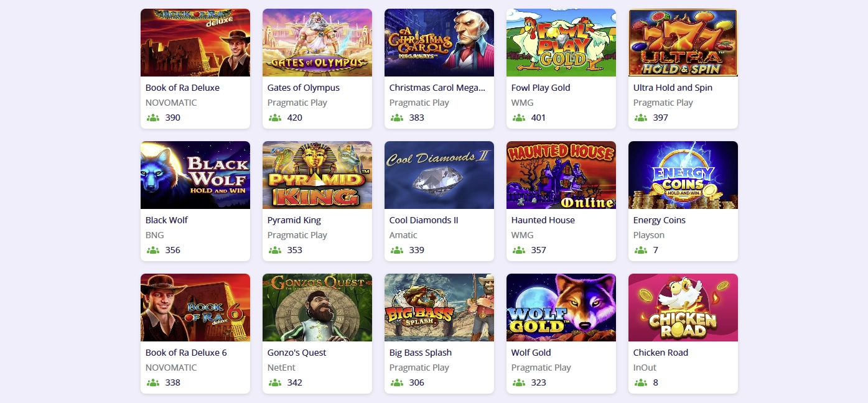Click the Energy Coins game artwork
868x403 pixels.
pos(683,175)
